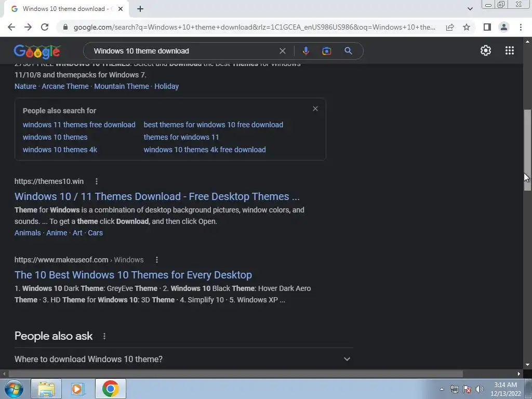This screenshot has height=399, width=532.
Task: Search by image with the camera icon
Action: [x=326, y=51]
